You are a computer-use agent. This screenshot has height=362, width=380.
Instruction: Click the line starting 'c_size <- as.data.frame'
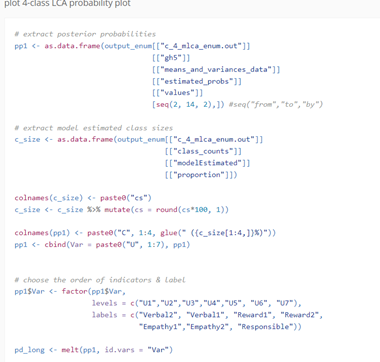[x=139, y=139]
